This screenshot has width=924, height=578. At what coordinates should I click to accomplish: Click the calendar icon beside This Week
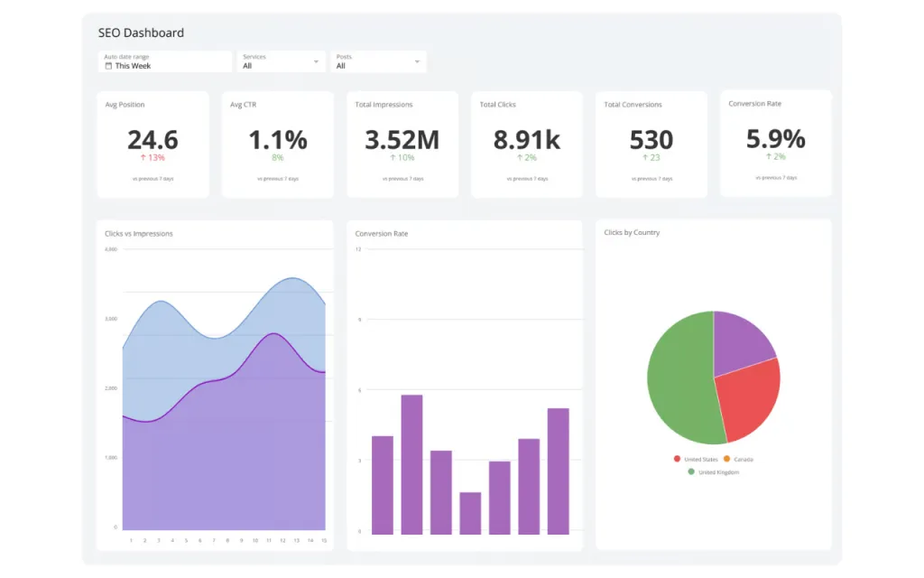click(109, 66)
